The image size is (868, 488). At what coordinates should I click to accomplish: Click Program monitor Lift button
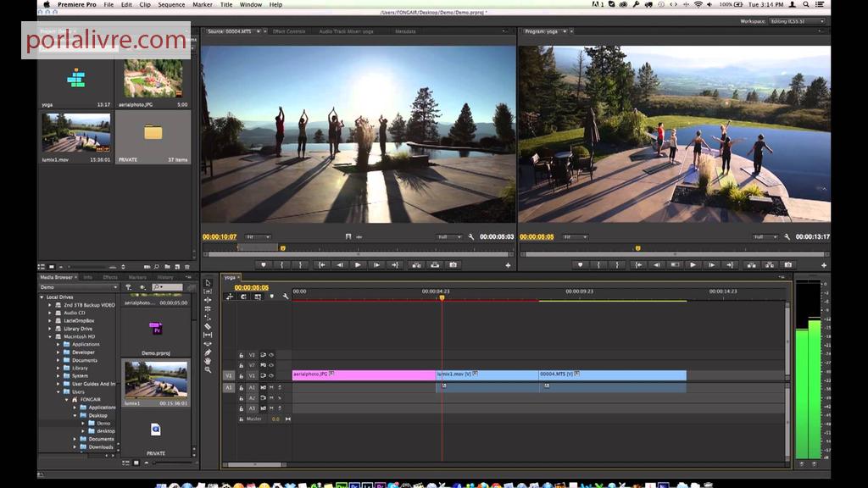[x=751, y=265]
